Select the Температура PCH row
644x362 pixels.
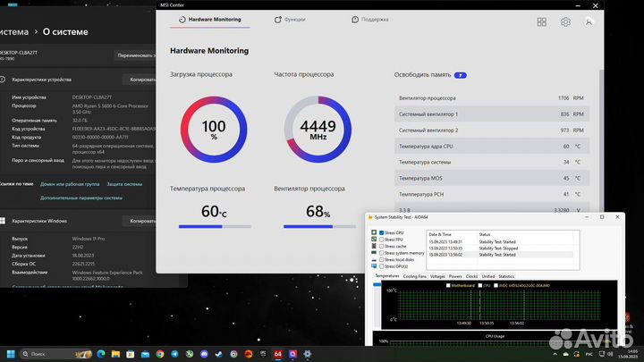[492, 194]
